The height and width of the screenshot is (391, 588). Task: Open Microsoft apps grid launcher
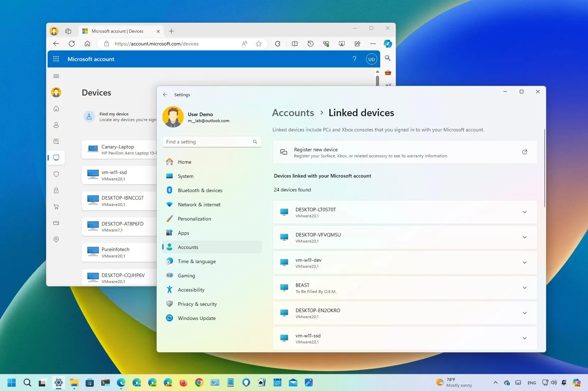point(56,59)
